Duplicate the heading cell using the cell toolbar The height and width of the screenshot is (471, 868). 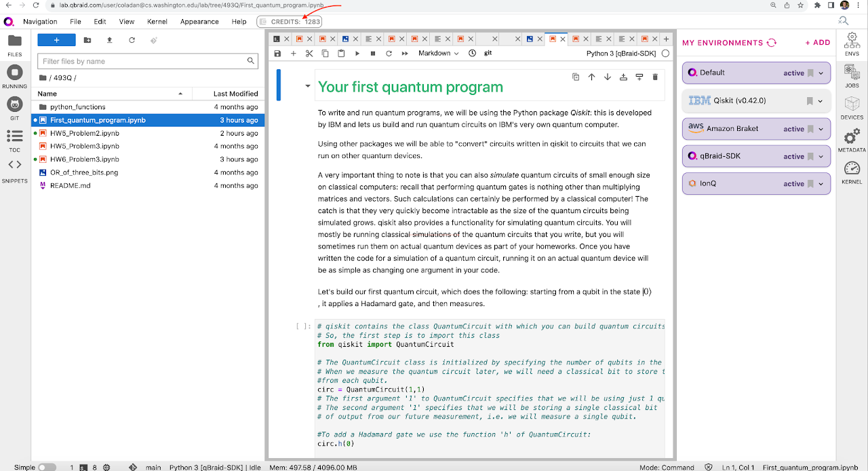(x=576, y=77)
